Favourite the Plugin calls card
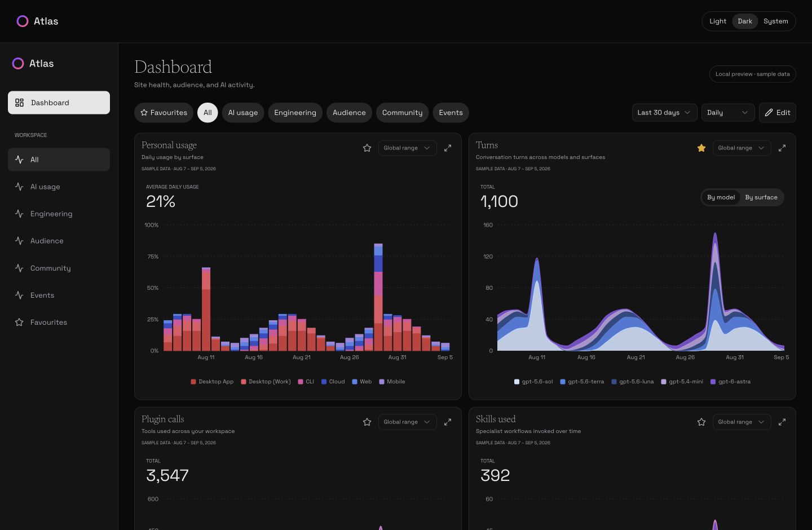This screenshot has width=812, height=530. coord(367,422)
